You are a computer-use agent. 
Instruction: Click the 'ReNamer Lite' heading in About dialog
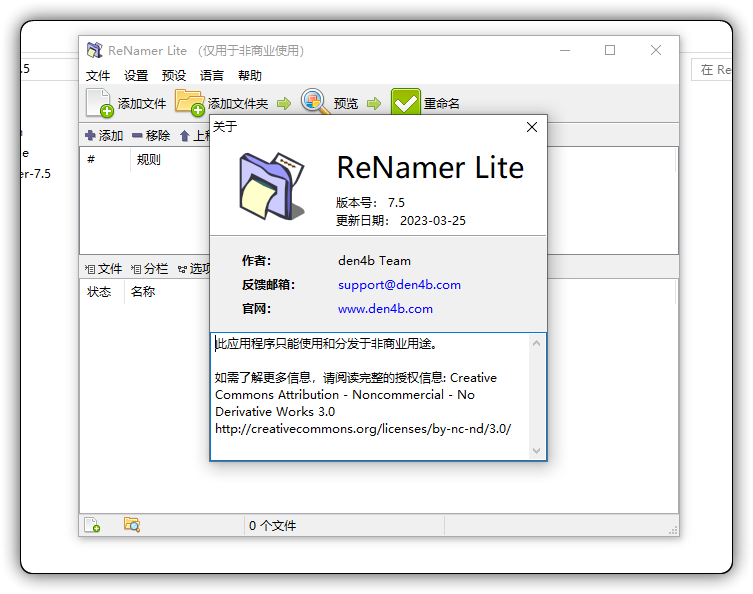click(430, 168)
